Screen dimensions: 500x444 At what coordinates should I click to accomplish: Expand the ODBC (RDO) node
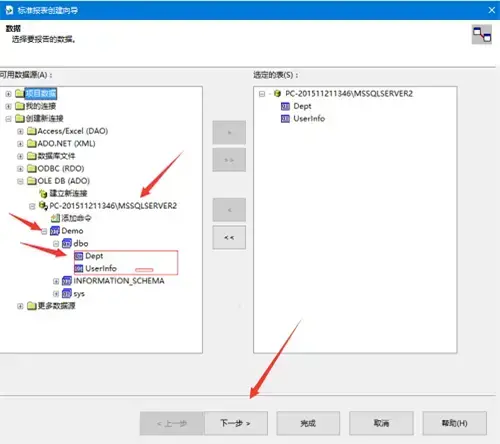pyautogui.click(x=20, y=169)
